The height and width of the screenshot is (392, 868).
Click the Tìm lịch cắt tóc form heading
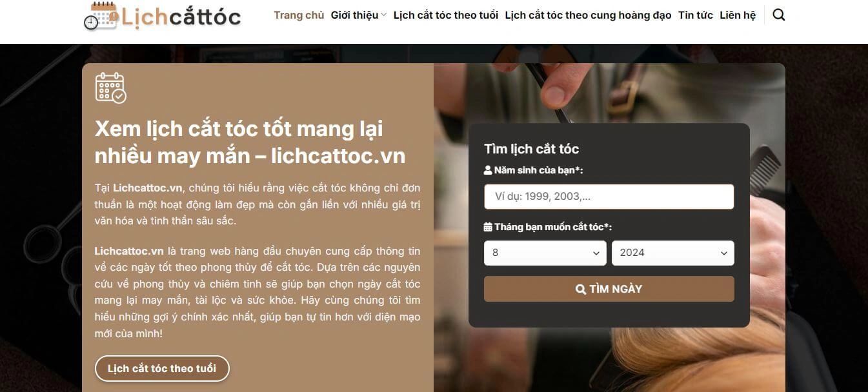coord(532,149)
